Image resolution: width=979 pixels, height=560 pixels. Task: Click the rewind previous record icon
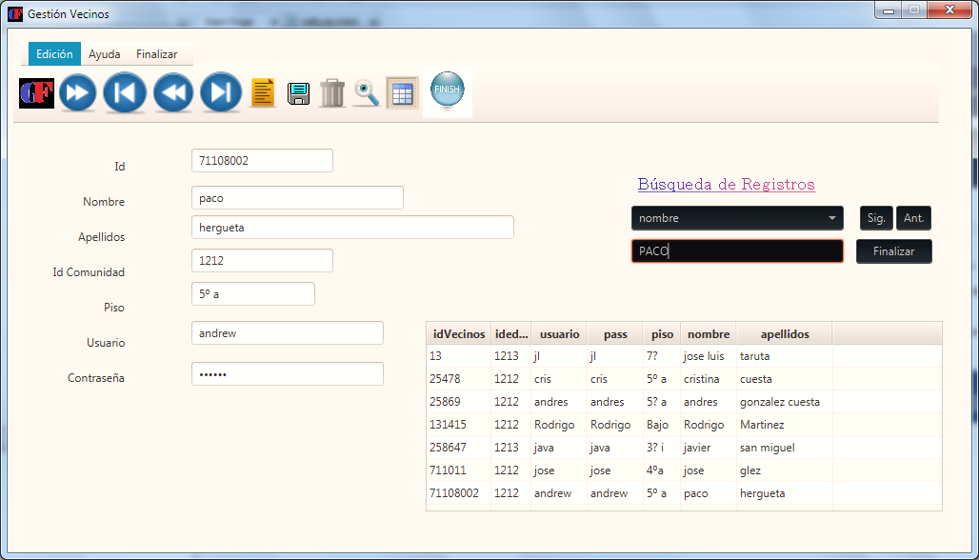click(173, 92)
